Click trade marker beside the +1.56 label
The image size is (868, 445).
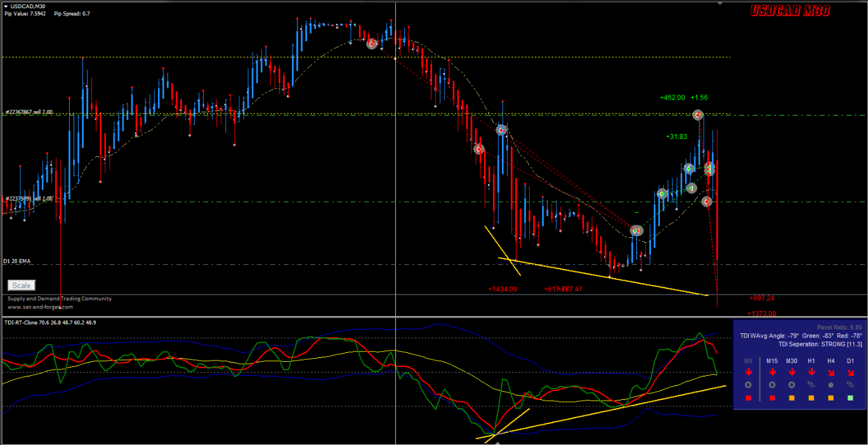pos(698,115)
